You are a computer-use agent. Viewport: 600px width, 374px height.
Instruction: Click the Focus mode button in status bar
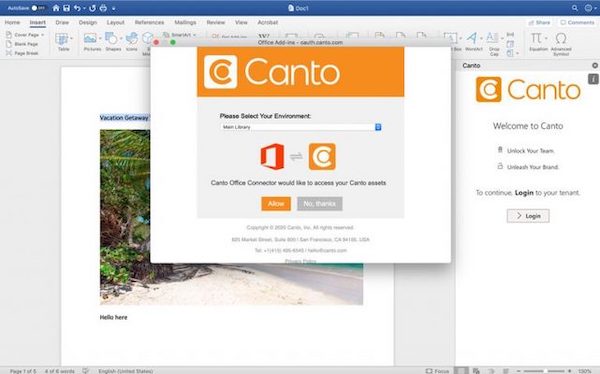point(437,371)
